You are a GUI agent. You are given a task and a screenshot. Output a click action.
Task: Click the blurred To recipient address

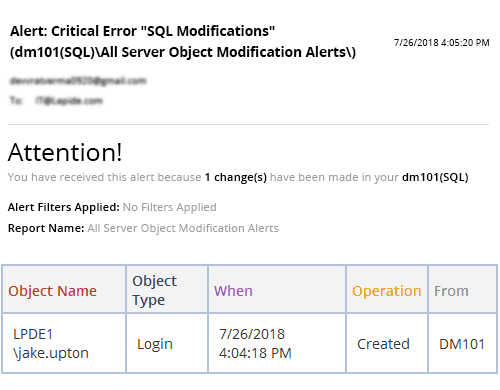(x=69, y=101)
